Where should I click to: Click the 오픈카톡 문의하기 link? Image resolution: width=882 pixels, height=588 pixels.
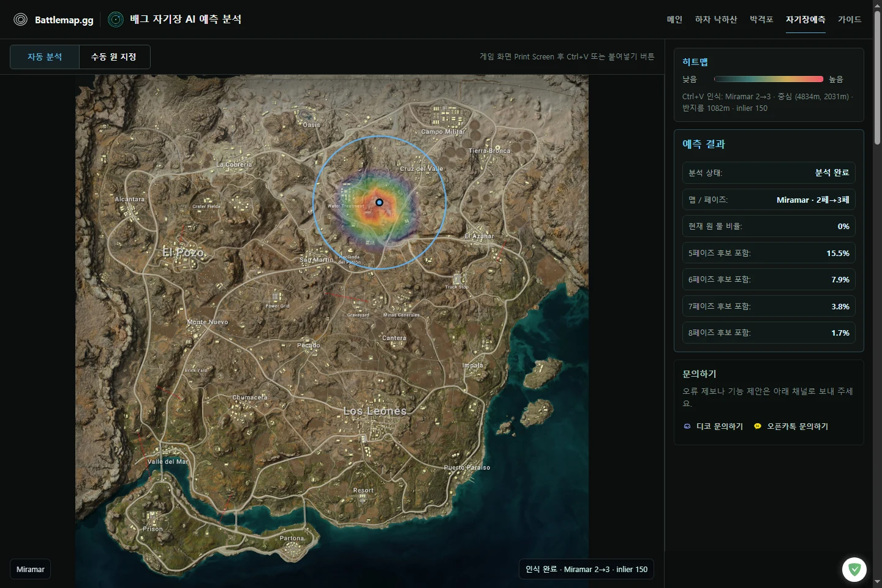pyautogui.click(x=797, y=426)
